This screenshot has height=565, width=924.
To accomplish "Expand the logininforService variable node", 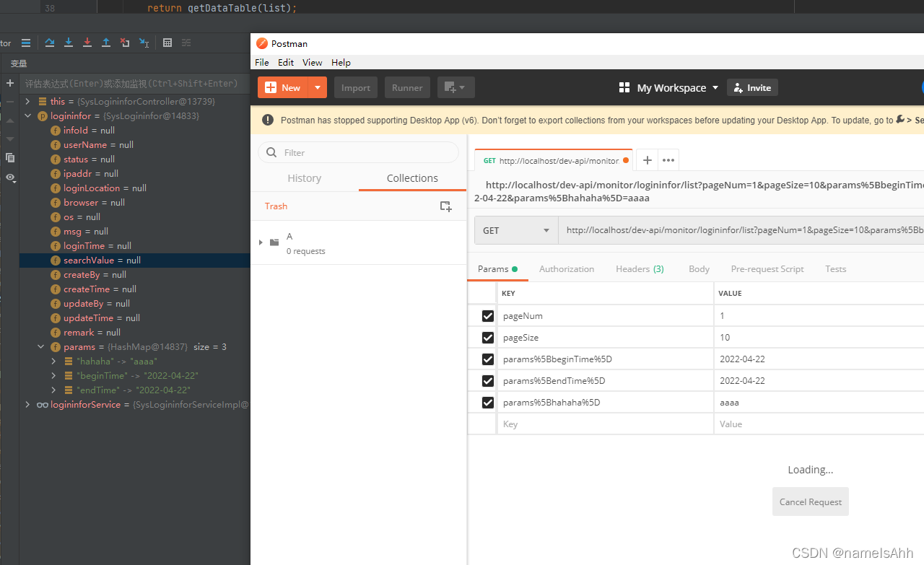I will pos(27,405).
